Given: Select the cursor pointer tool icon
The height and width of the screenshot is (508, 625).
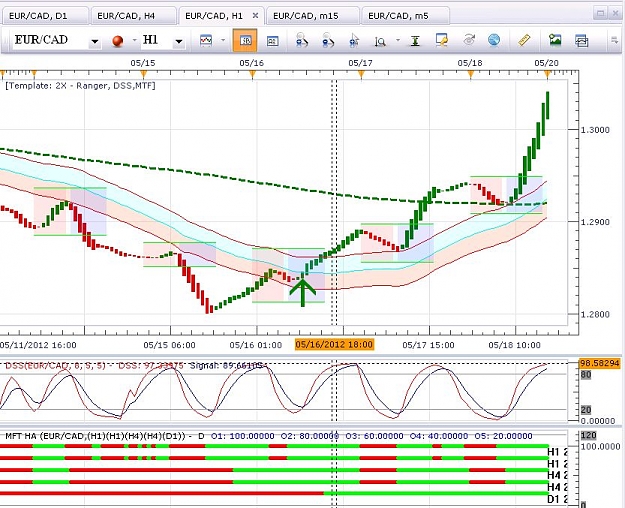Looking at the screenshot, I should [x=354, y=41].
